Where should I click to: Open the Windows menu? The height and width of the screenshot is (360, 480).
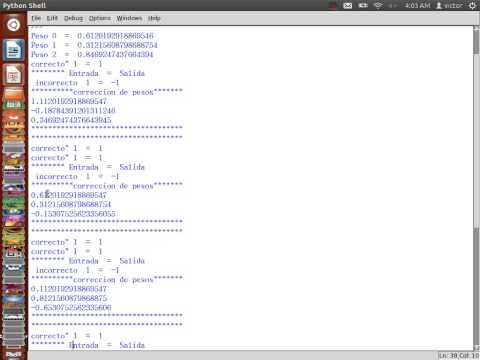pos(129,18)
